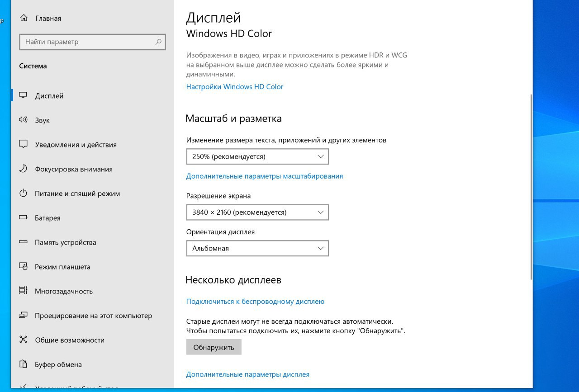Viewport: 579px width, 392px height.
Task: Click the Буфер обмена clipboard icon
Action: [23, 364]
